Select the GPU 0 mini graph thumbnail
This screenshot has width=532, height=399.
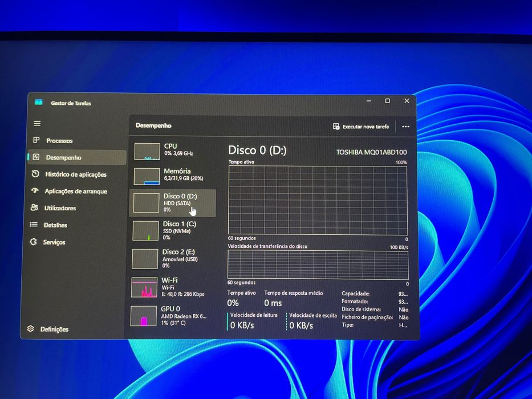(x=144, y=316)
